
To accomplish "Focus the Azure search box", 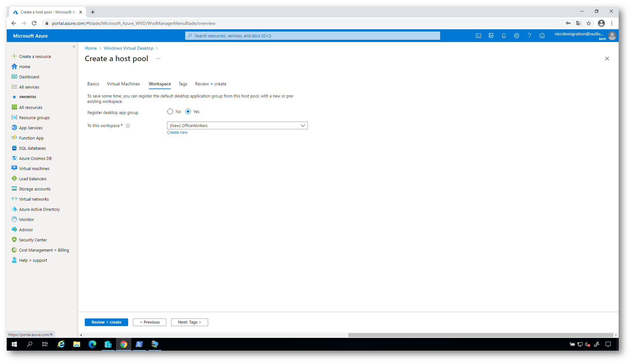I will 312,36.
